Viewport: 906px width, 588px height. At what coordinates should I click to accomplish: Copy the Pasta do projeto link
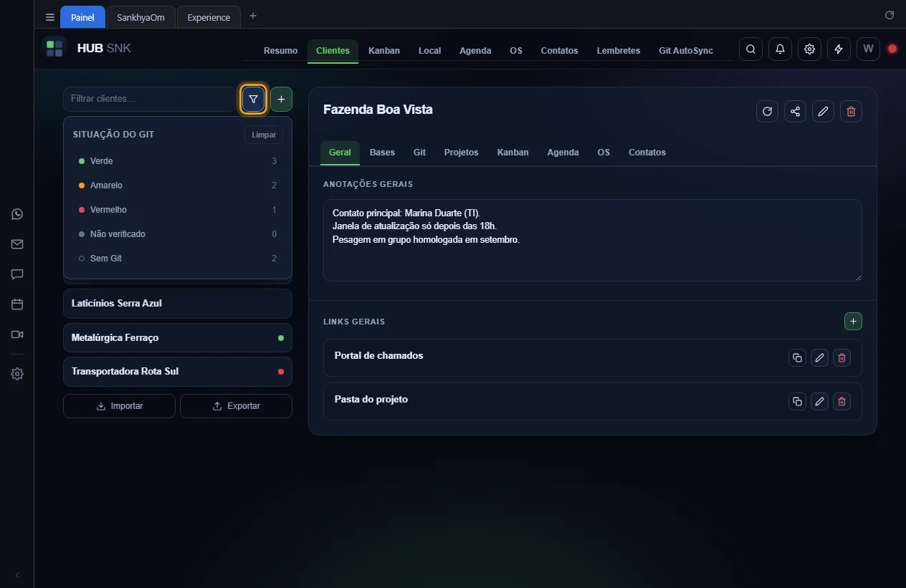[797, 401]
